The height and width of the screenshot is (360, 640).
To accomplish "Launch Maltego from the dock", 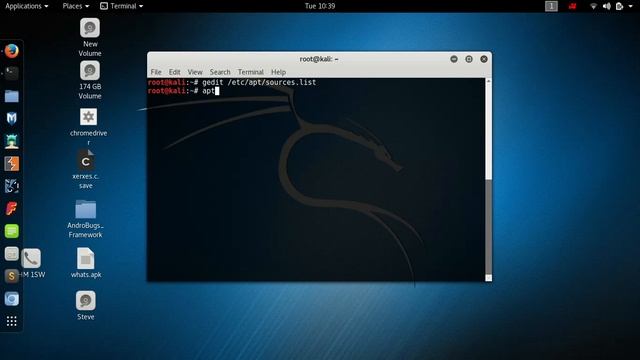I will (11, 186).
